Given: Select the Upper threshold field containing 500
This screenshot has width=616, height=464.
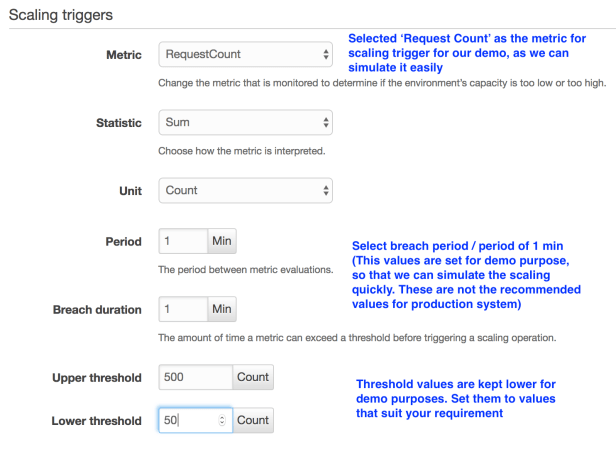Looking at the screenshot, I should click(x=195, y=378).
